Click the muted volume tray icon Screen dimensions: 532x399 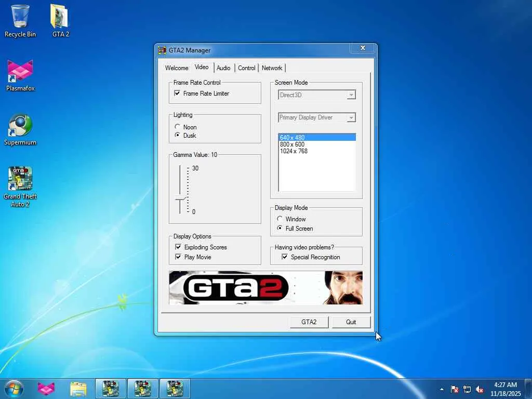pos(480,389)
